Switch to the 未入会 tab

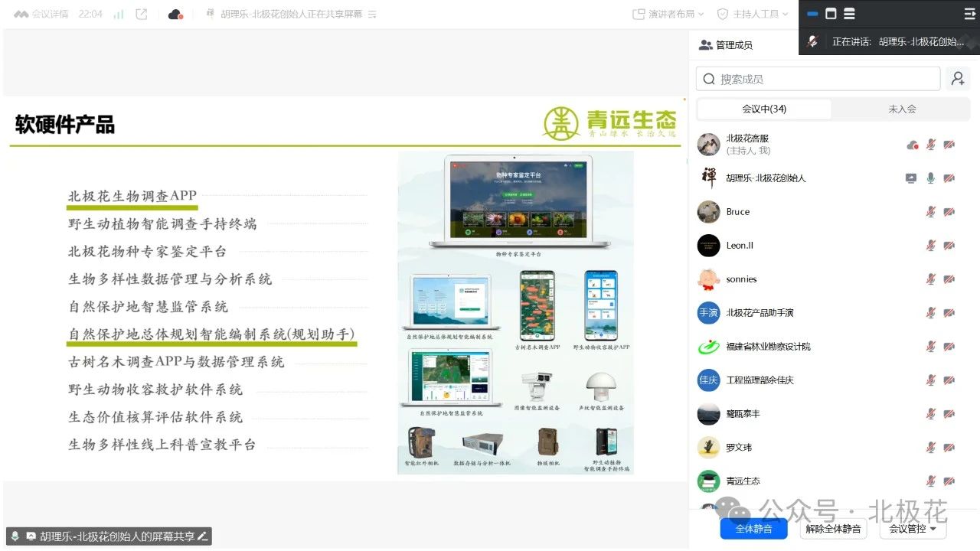[x=902, y=109]
